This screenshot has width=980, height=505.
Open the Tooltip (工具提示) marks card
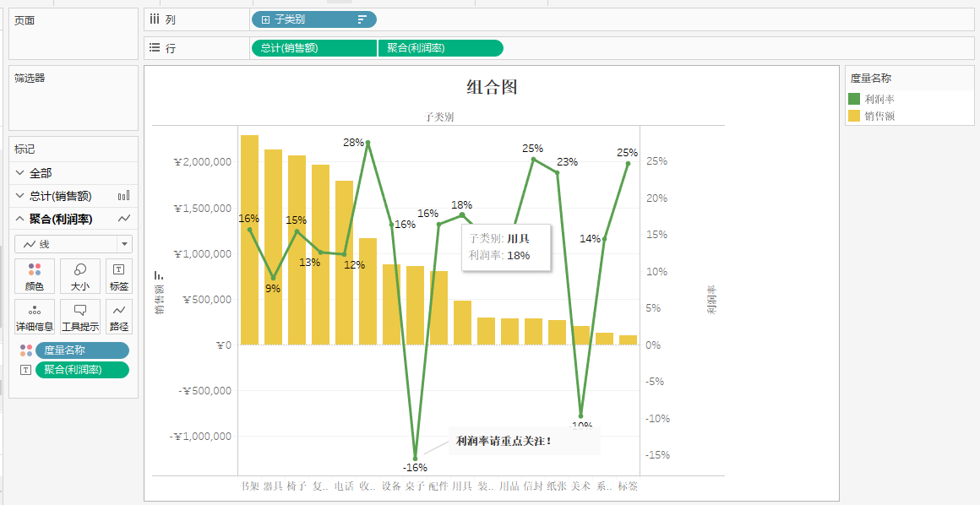(80, 317)
